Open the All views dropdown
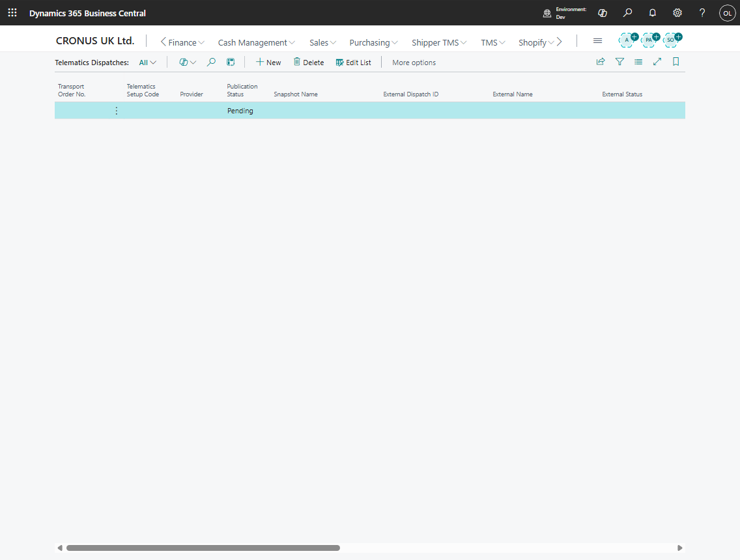The width and height of the screenshot is (740, 560). pyautogui.click(x=148, y=63)
